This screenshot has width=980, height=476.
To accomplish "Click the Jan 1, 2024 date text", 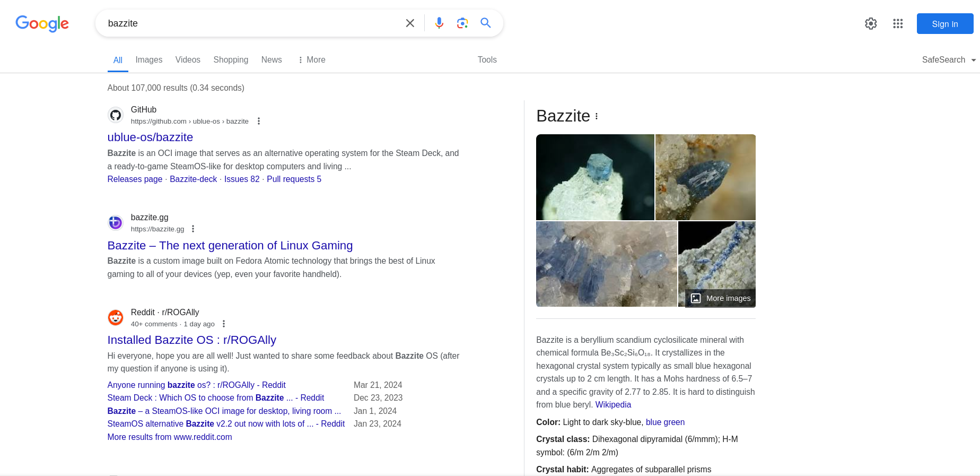I will coord(375,411).
